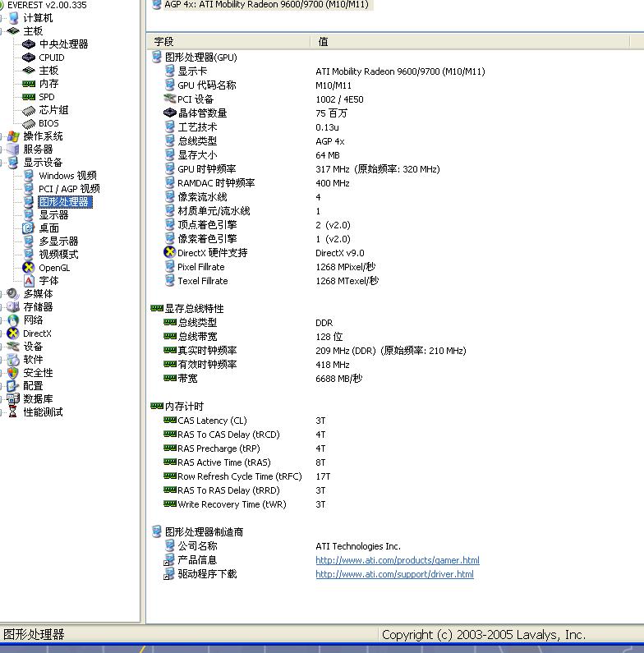Click the Pixel Fillrate row

(269, 266)
